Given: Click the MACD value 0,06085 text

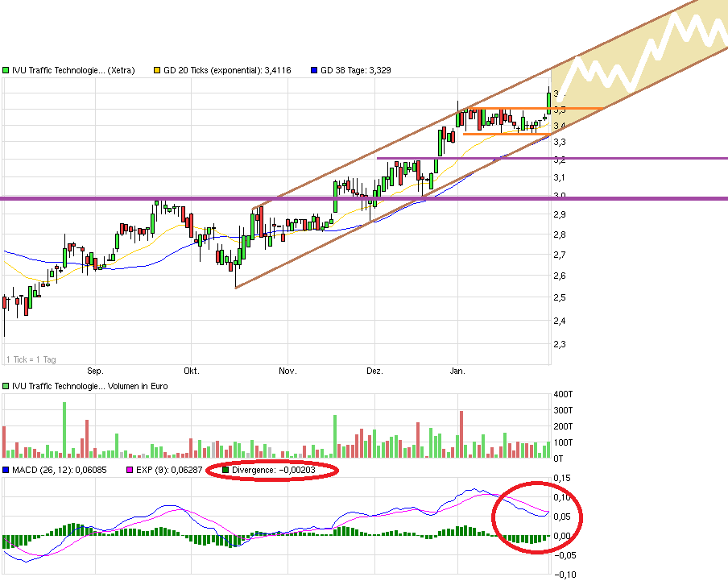Looking at the screenshot, I should 93,470.
